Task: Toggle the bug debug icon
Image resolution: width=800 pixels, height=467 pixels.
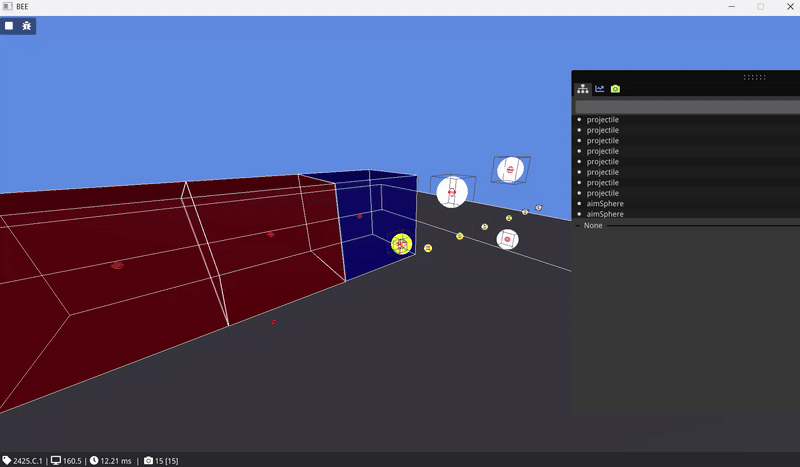Action: (x=26, y=25)
